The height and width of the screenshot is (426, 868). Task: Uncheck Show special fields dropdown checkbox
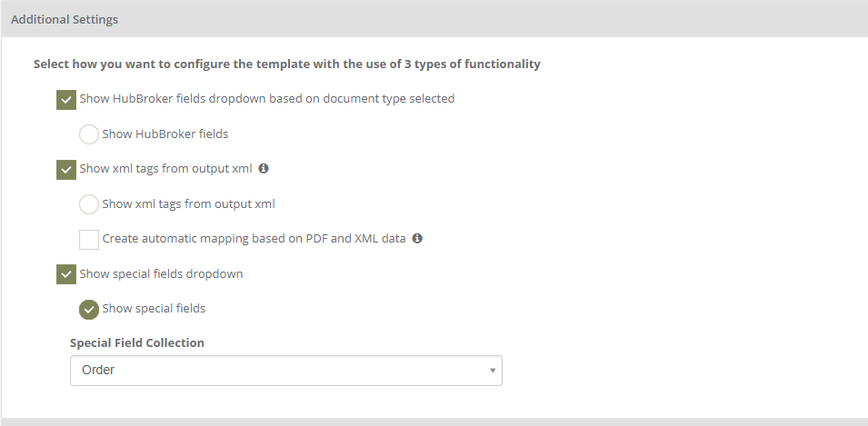[65, 274]
